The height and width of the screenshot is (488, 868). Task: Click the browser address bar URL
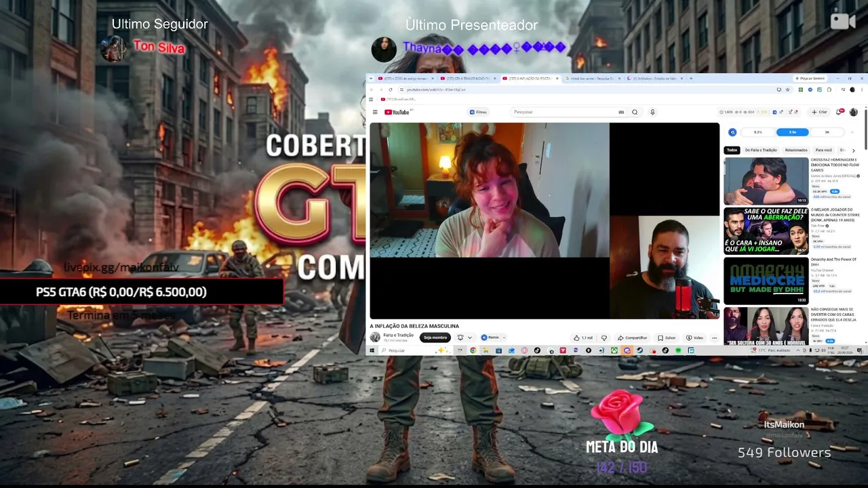pos(436,89)
